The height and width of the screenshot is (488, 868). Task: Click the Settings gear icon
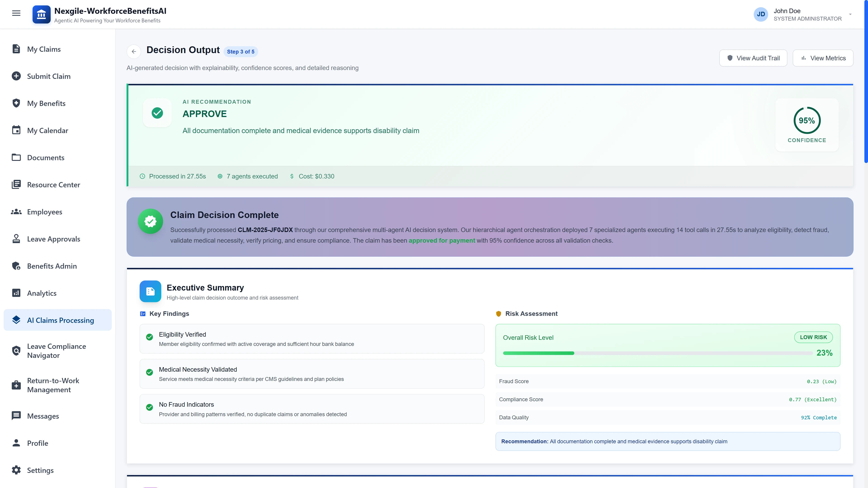point(16,470)
